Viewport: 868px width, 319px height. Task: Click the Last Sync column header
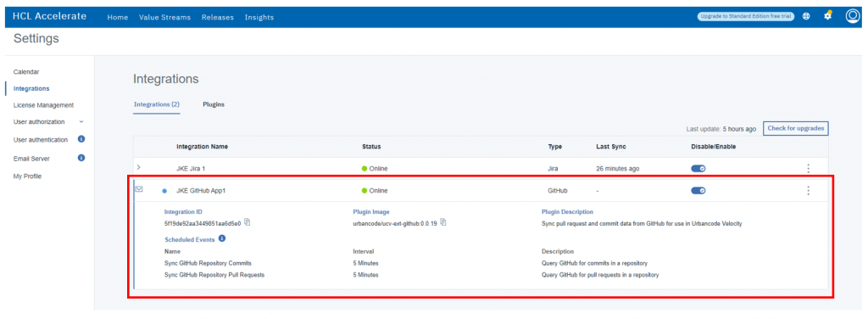(610, 146)
